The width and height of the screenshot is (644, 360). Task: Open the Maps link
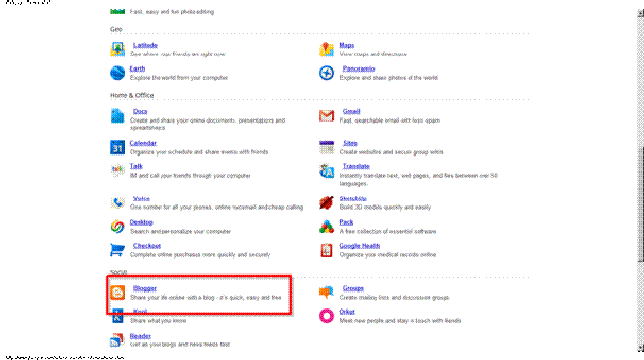pyautogui.click(x=346, y=45)
